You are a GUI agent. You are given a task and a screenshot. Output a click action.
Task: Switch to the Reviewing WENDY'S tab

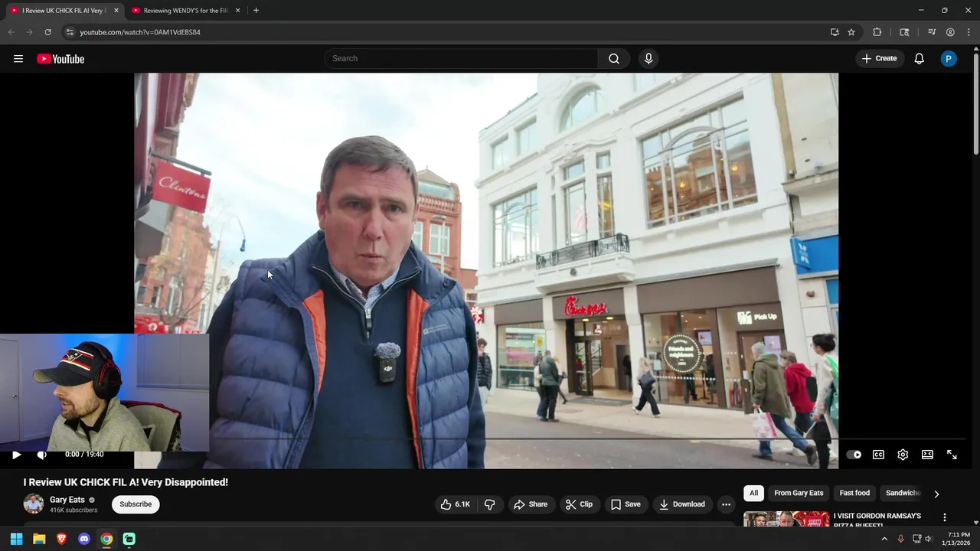[186, 11]
